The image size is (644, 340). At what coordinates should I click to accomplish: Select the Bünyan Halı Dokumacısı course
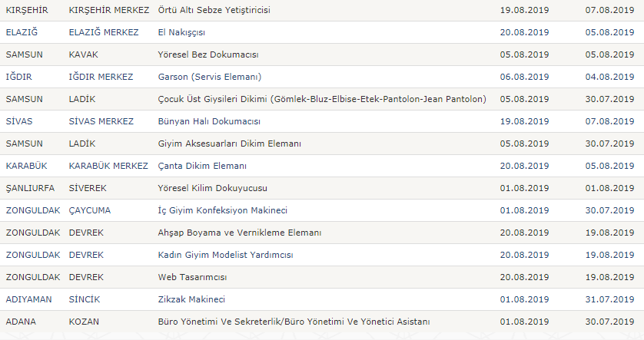208,121
